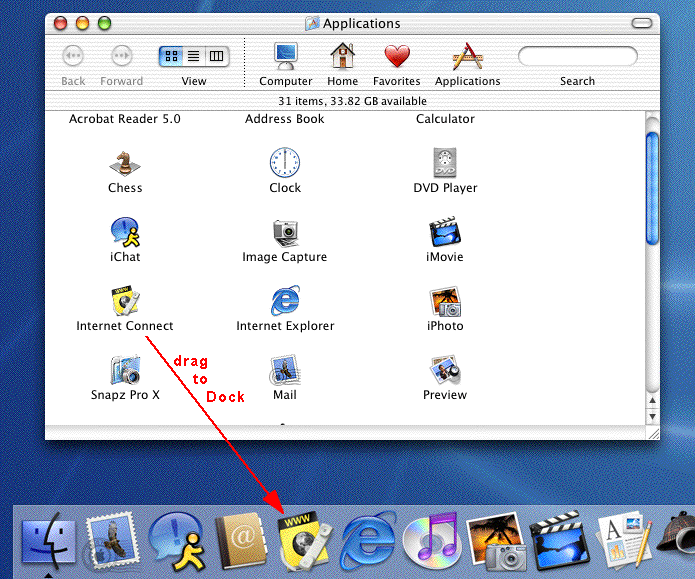Click the red close window button

(60, 23)
